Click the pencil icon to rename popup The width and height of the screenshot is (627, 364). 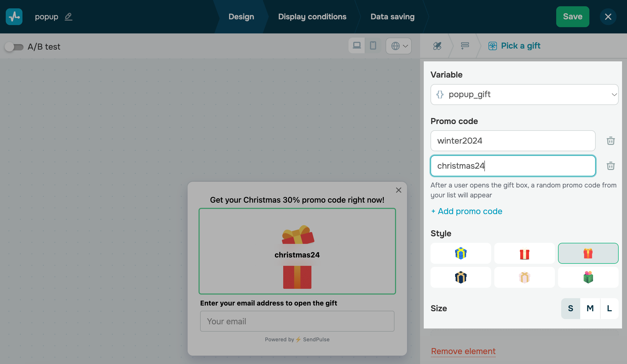[68, 17]
